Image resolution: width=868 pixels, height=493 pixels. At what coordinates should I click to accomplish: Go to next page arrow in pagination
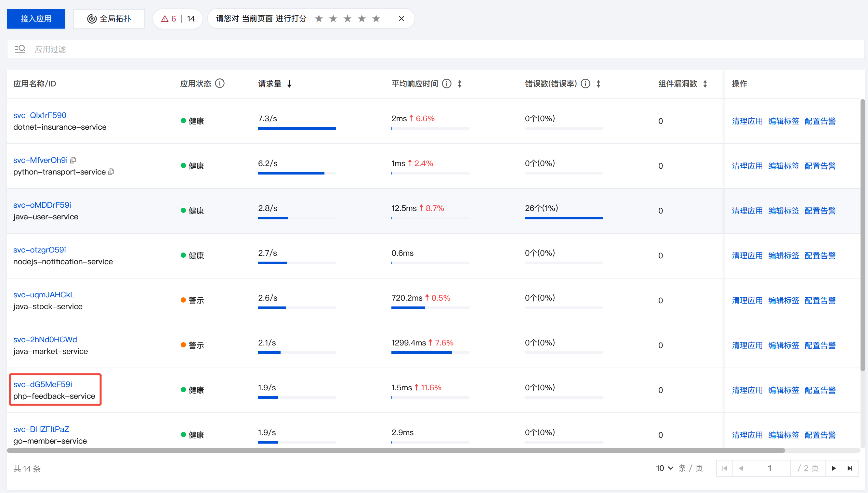(834, 468)
